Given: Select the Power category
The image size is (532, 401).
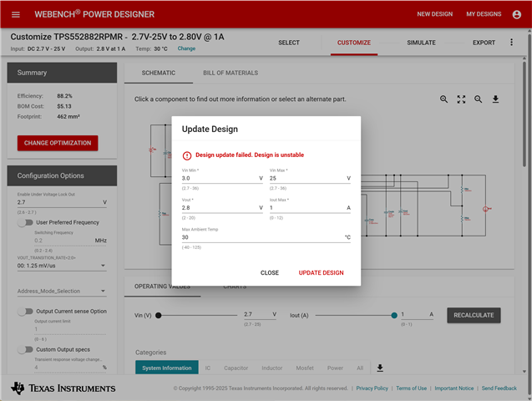Looking at the screenshot, I should coord(335,368).
